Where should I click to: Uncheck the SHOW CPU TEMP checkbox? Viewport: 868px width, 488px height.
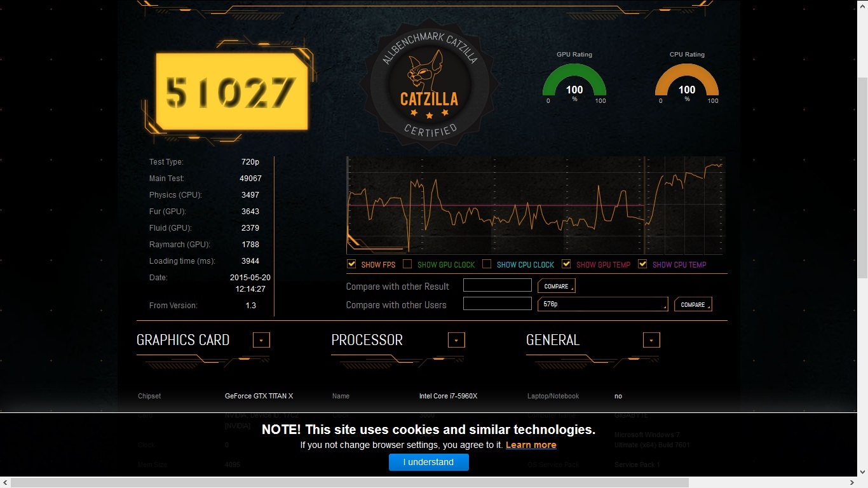(x=642, y=264)
